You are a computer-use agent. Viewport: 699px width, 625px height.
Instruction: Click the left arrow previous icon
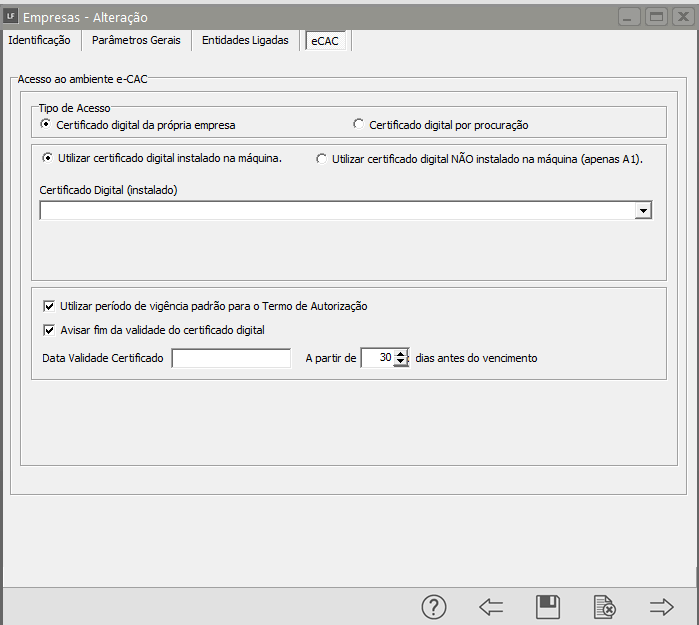(490, 606)
